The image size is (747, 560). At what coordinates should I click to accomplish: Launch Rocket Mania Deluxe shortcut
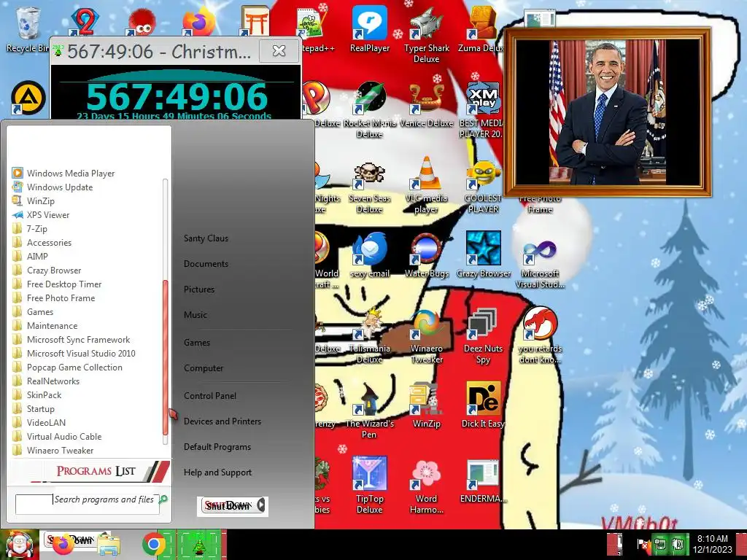pyautogui.click(x=370, y=109)
